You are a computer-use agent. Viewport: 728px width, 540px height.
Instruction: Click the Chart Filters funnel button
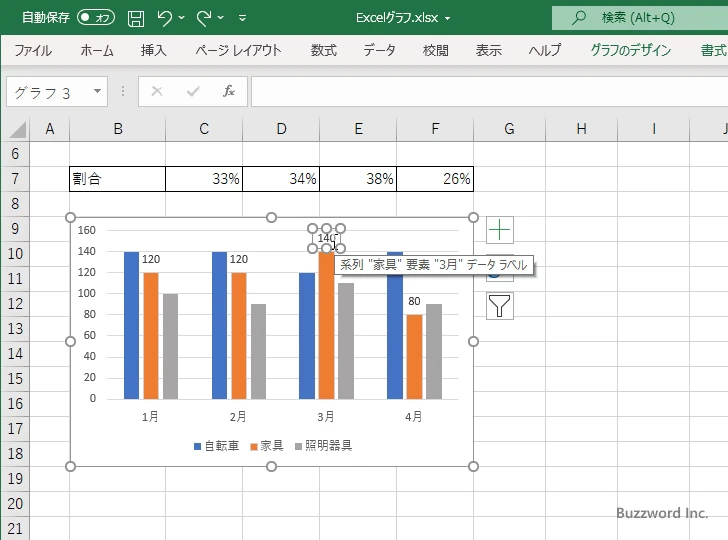(x=500, y=306)
